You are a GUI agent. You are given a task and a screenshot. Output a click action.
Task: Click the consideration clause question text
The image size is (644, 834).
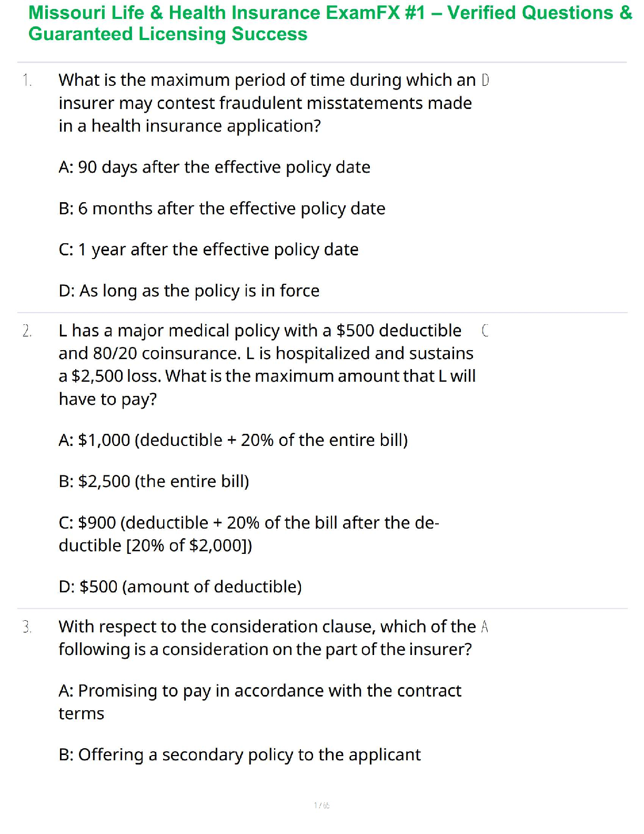point(266,638)
